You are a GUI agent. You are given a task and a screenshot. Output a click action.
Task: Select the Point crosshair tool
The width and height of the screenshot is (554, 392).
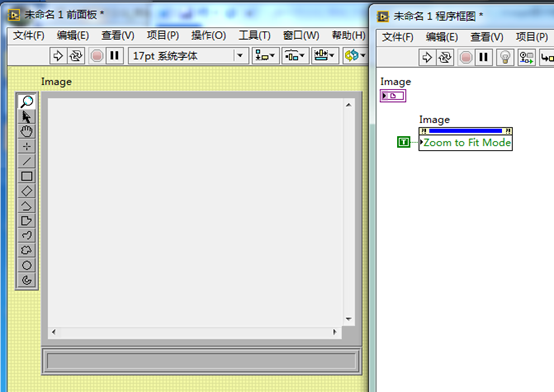(x=26, y=146)
